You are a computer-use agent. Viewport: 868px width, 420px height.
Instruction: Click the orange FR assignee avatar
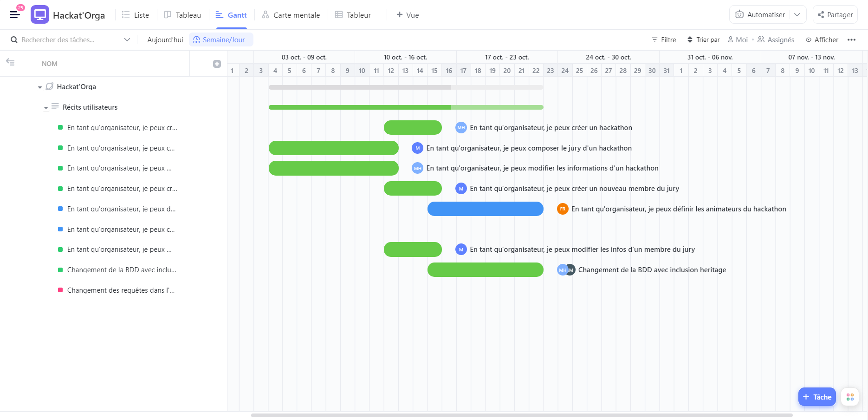563,209
